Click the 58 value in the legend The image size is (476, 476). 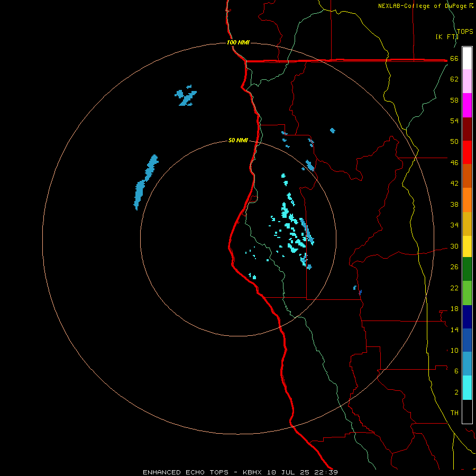coord(454,100)
